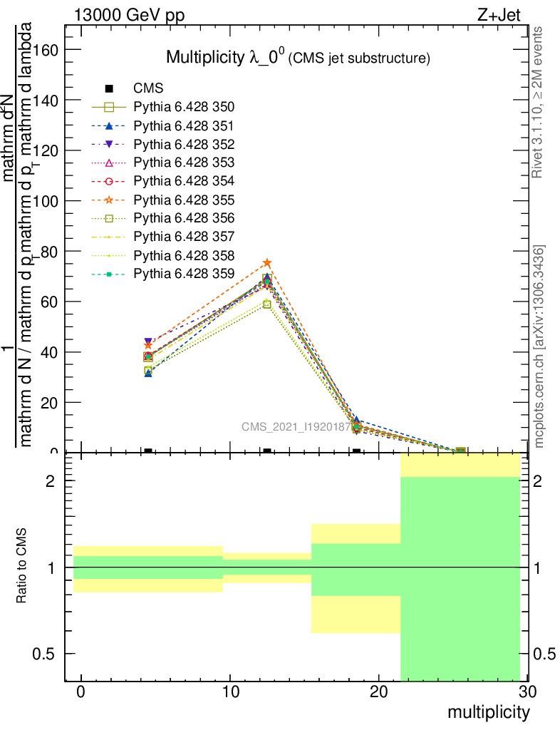
Task: Click the green square data point near 59
Action: coord(267,304)
